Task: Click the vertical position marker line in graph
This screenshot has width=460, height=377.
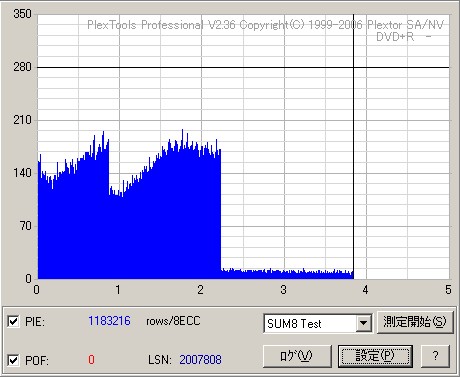Action: tap(353, 147)
